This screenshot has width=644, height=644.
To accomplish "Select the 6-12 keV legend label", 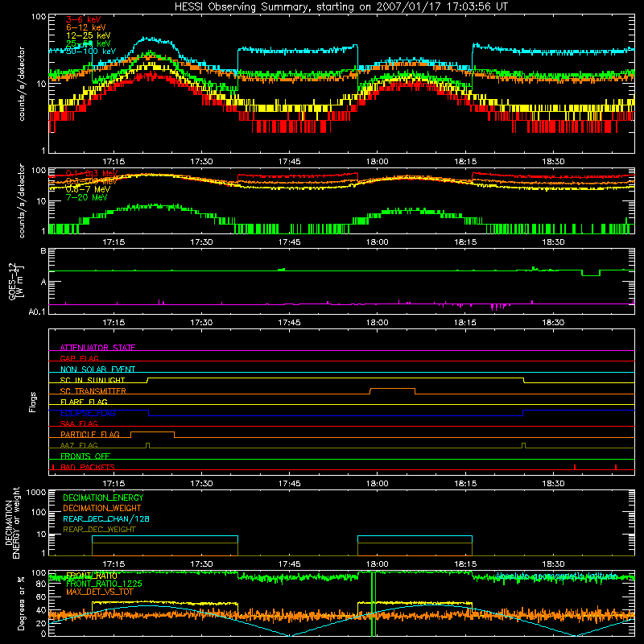I will (x=86, y=27).
